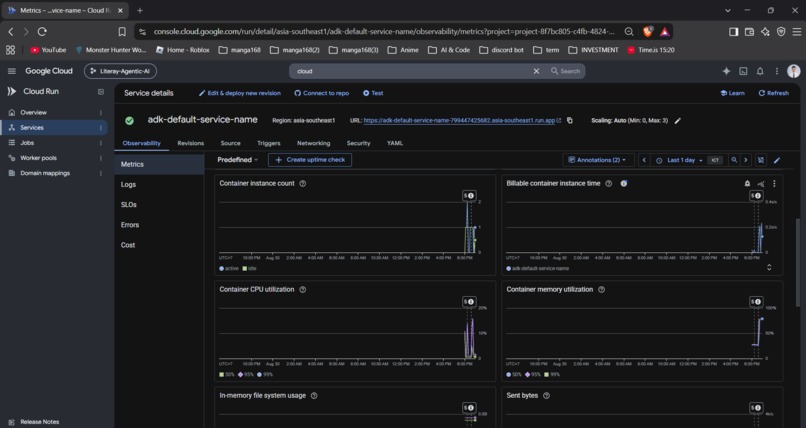Toggle the 99% series in memory utilization legend
Screen dimensions: 806x428
coord(552,375)
